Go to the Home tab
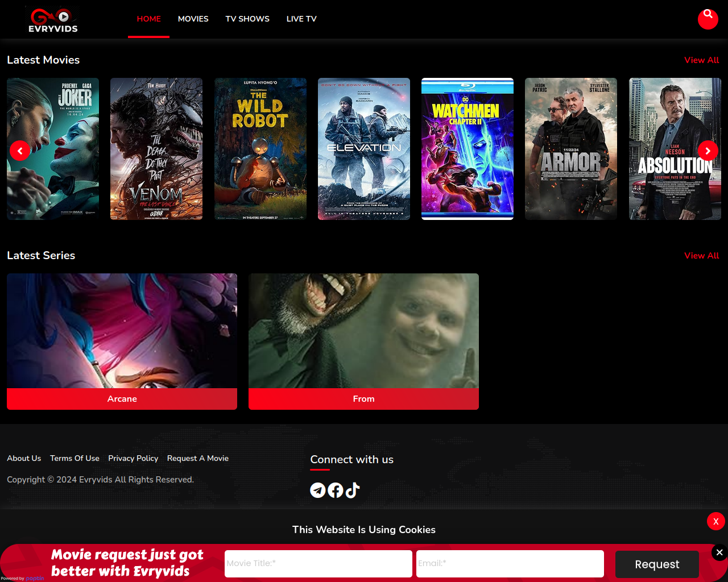728x582 pixels. [148, 19]
